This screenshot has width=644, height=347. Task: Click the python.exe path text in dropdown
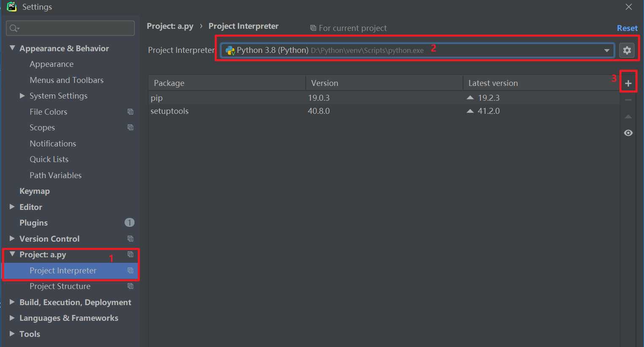click(x=367, y=50)
